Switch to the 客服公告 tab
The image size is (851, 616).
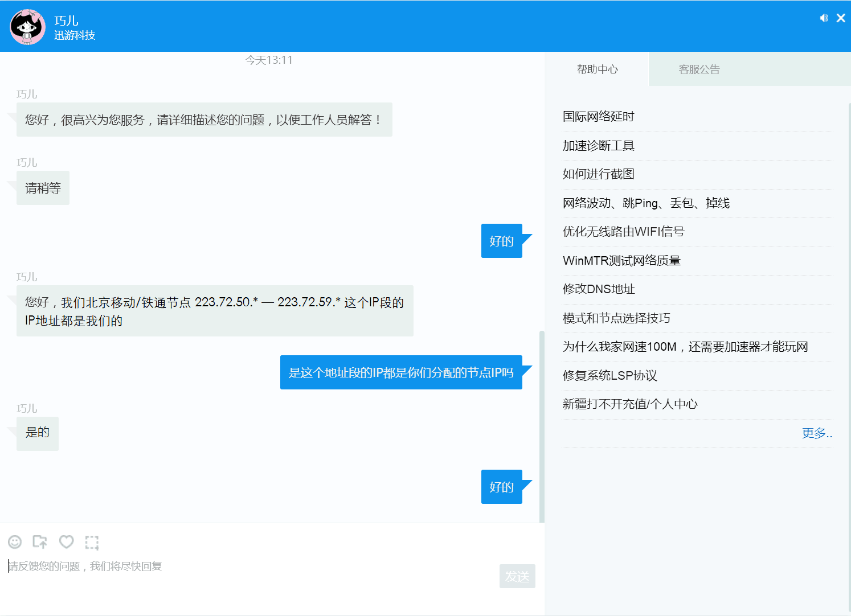(x=699, y=69)
